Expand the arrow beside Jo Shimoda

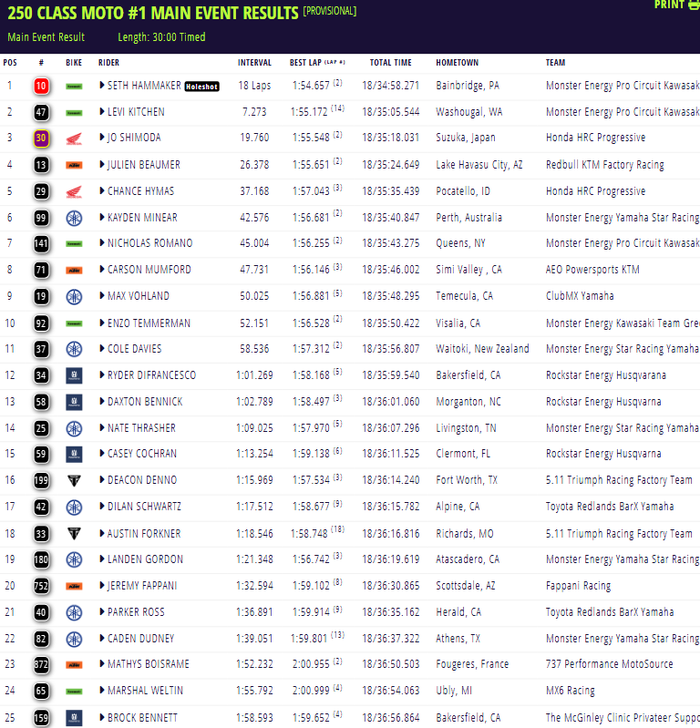coord(102,138)
